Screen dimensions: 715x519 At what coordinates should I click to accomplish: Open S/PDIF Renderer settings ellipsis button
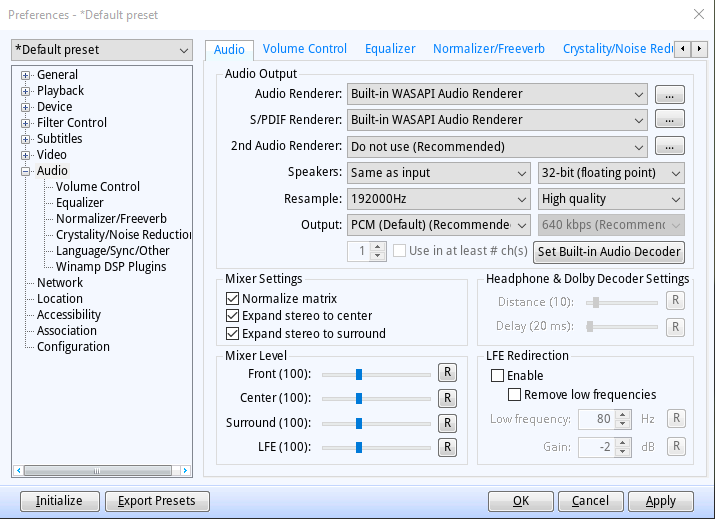[669, 119]
